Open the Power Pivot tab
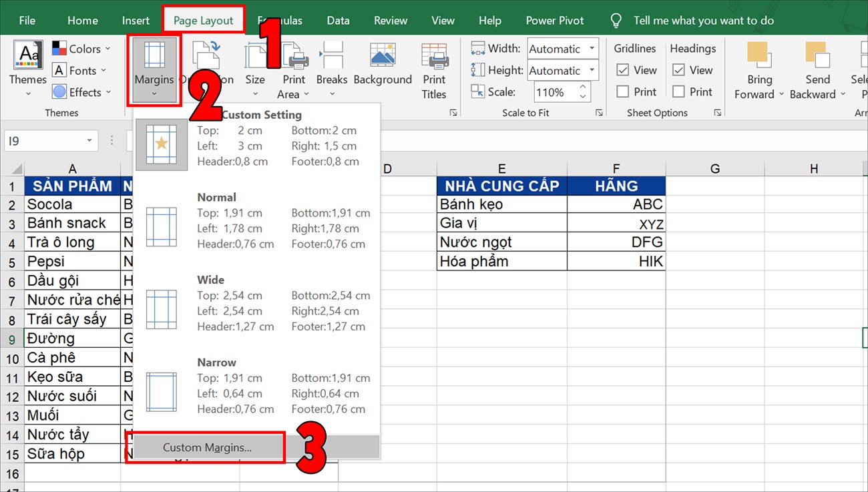Viewport: 868px width, 492px height. [x=554, y=20]
